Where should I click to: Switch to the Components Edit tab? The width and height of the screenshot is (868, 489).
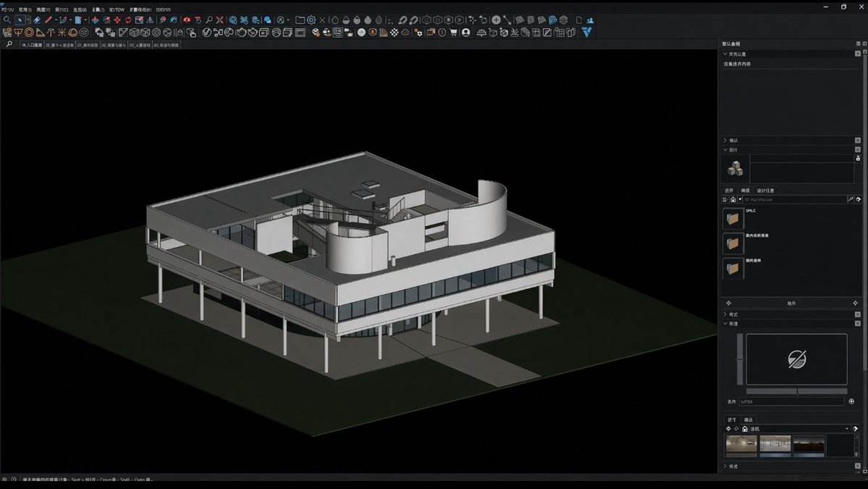745,190
